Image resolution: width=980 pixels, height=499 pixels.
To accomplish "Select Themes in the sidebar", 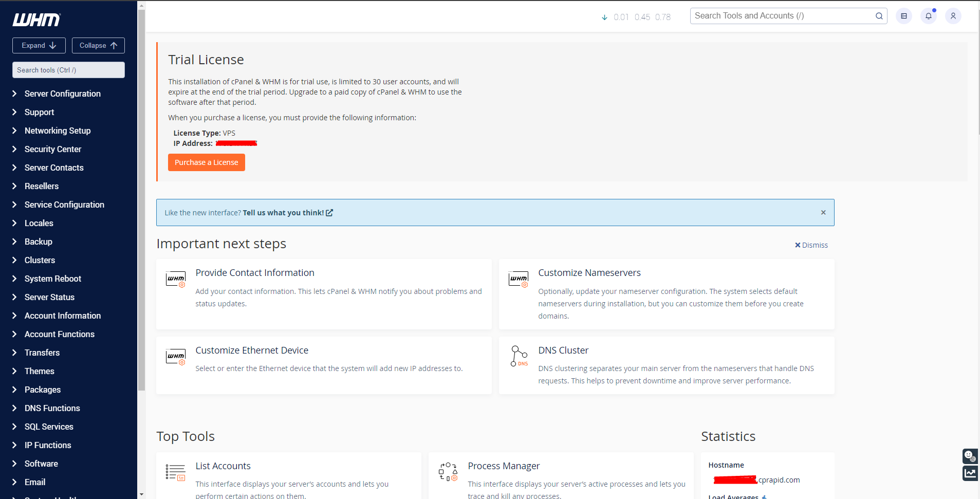I will pyautogui.click(x=39, y=371).
